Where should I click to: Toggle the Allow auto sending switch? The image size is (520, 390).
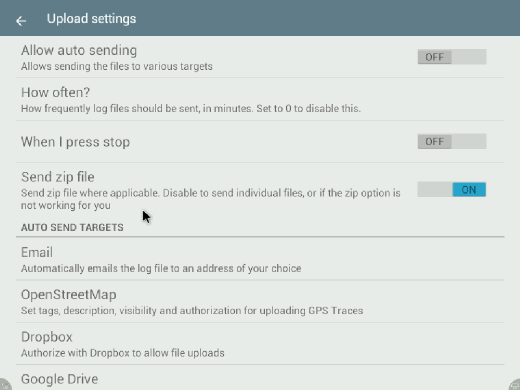pyautogui.click(x=452, y=57)
